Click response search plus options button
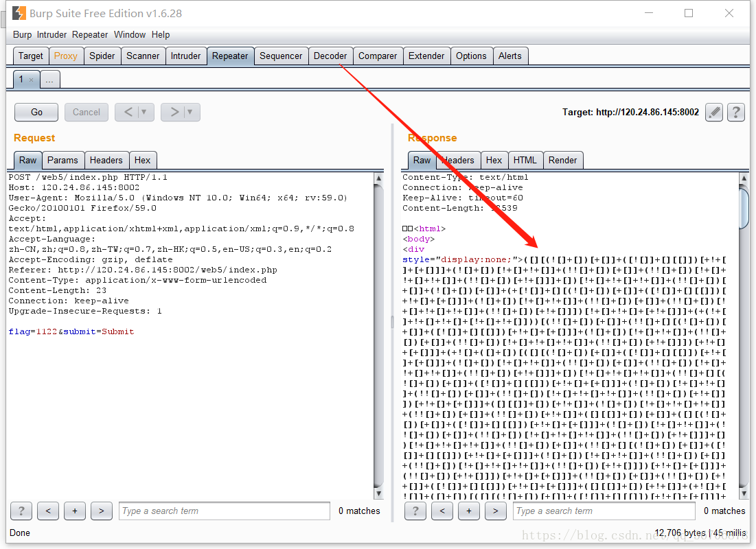756x549 pixels. coord(469,511)
